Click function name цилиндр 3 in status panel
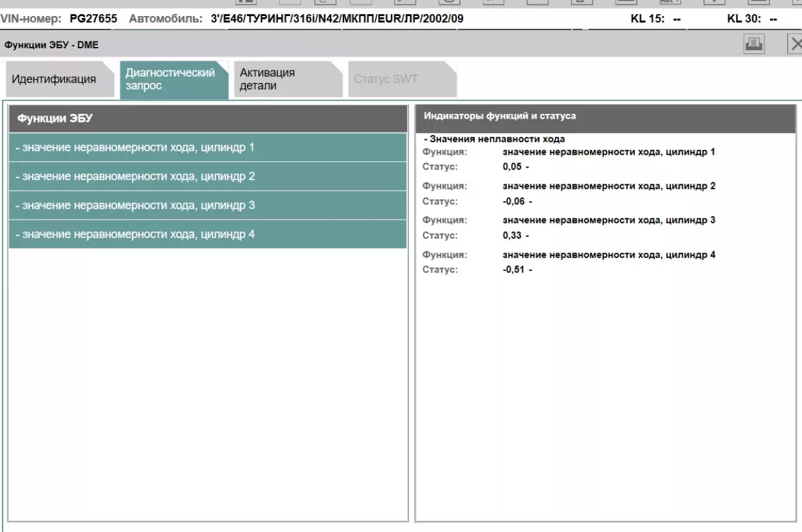 point(609,220)
